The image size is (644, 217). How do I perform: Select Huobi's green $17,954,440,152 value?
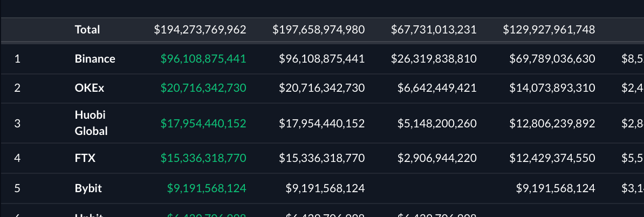(x=203, y=123)
